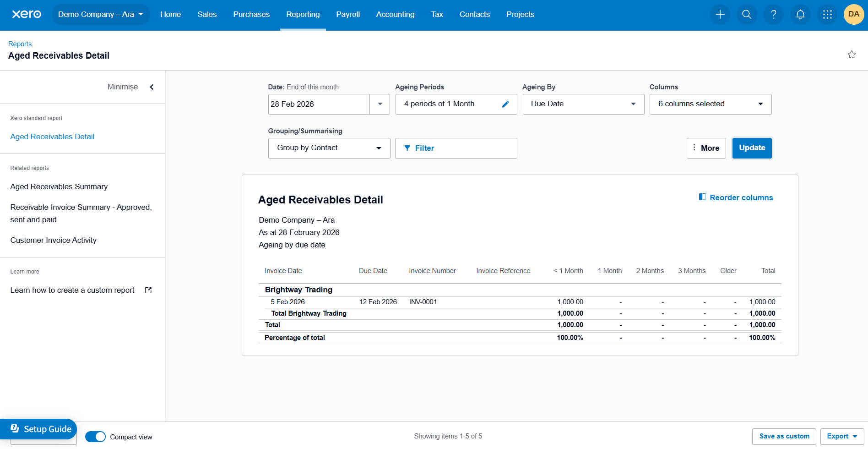Open the Contacts menu
The image size is (868, 449).
pos(475,14)
